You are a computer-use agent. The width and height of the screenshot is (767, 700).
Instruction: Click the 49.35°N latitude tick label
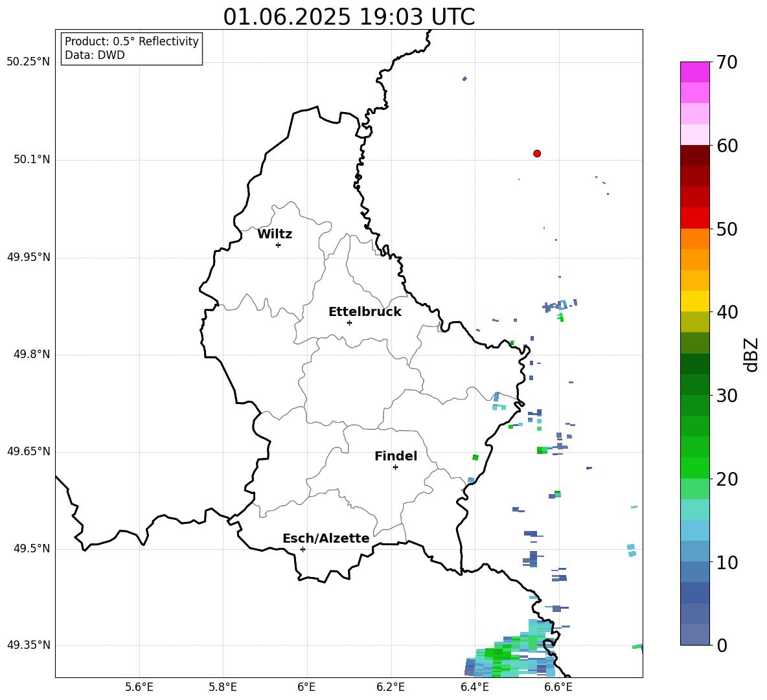pyautogui.click(x=29, y=645)
